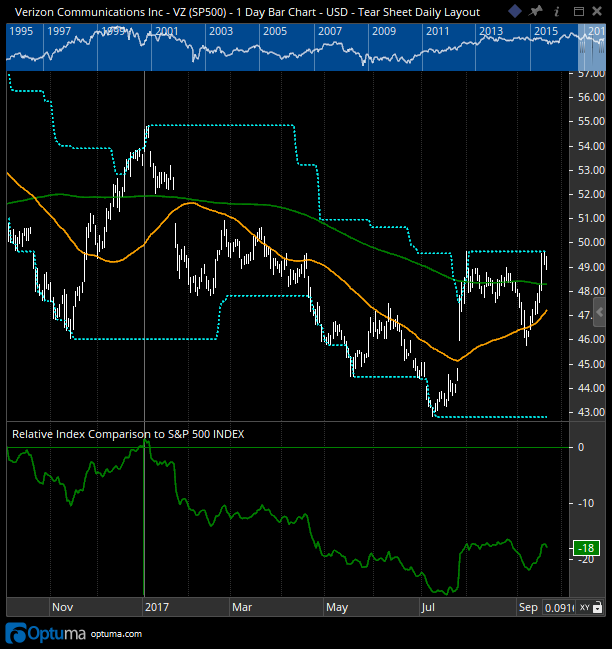Click the 53.00 price axis label
This screenshot has height=649, width=612.
[591, 170]
